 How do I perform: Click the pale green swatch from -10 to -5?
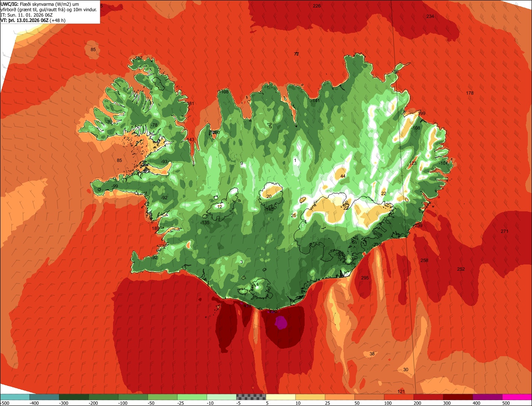(222, 397)
